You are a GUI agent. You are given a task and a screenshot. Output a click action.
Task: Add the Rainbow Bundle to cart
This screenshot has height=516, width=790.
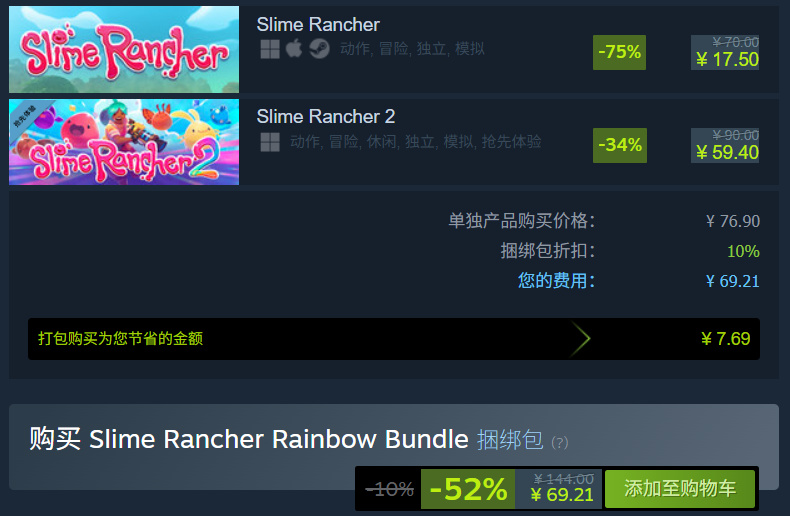point(680,489)
